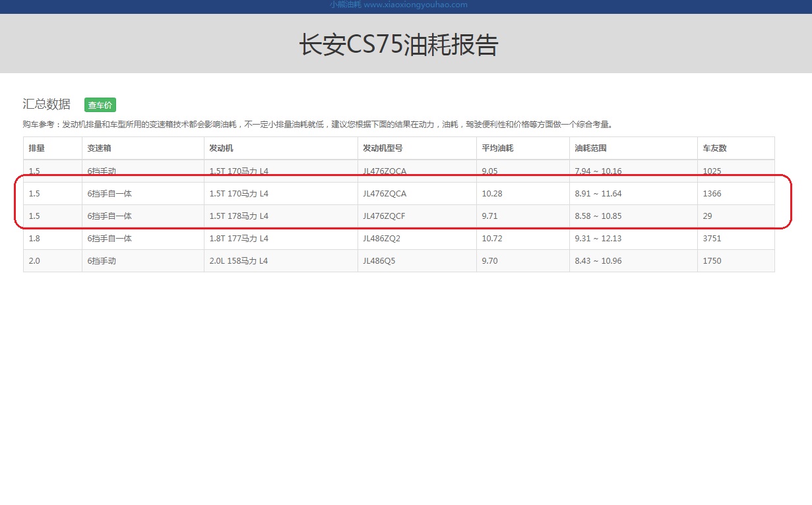Click the green 查车价 button
This screenshot has width=812, height=505.
tap(100, 105)
